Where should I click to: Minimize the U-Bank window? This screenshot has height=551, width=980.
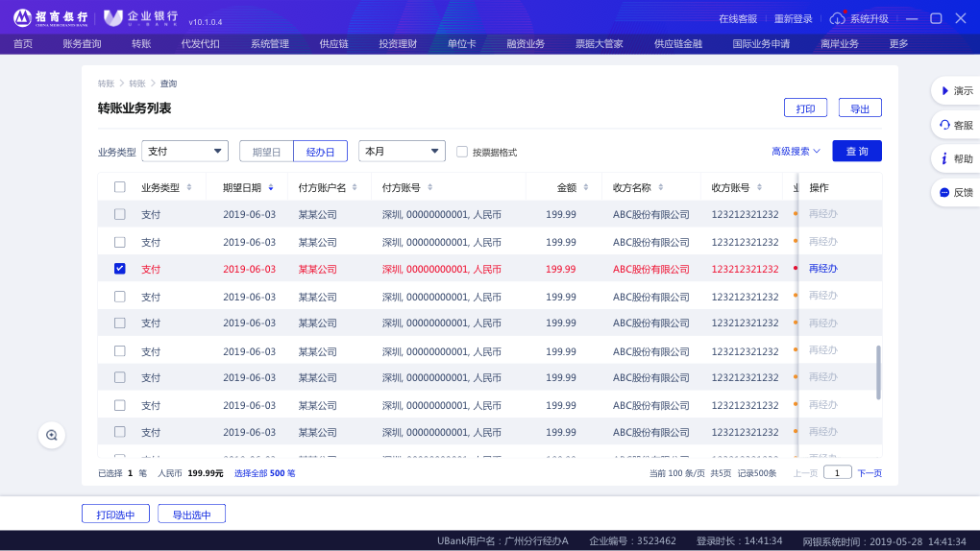click(x=912, y=19)
